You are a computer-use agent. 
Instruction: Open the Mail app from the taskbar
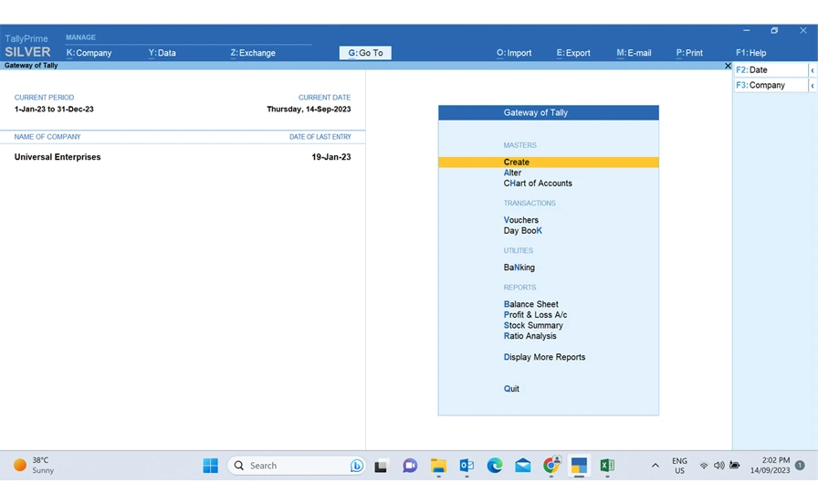click(x=523, y=466)
